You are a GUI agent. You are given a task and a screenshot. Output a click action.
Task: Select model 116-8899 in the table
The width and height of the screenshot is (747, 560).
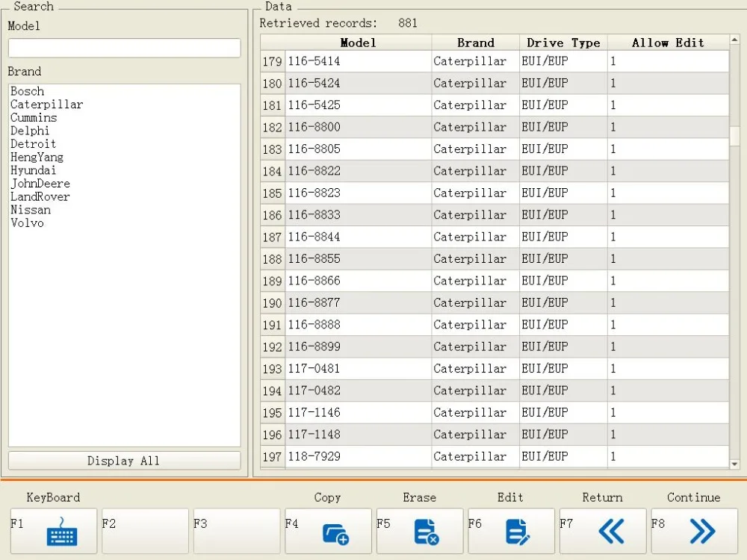(x=359, y=346)
